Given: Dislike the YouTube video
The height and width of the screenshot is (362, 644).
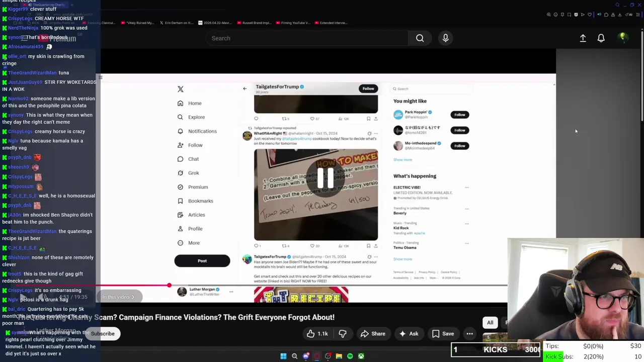Looking at the screenshot, I should click(343, 334).
